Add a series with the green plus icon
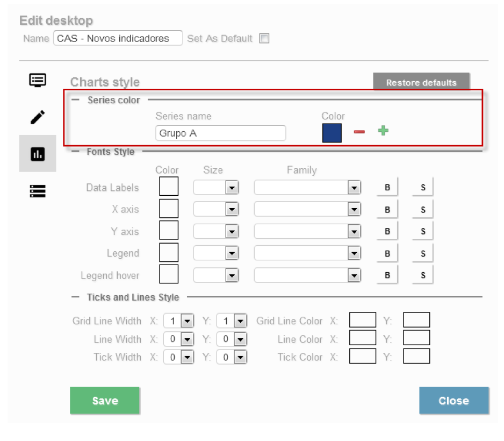This screenshot has height=441, width=504. click(x=383, y=131)
